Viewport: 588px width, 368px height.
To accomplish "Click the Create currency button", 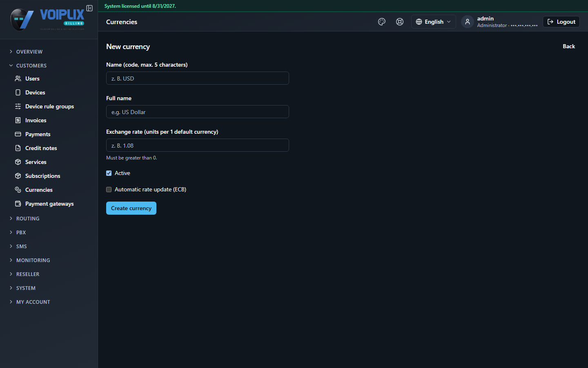I will pyautogui.click(x=131, y=208).
